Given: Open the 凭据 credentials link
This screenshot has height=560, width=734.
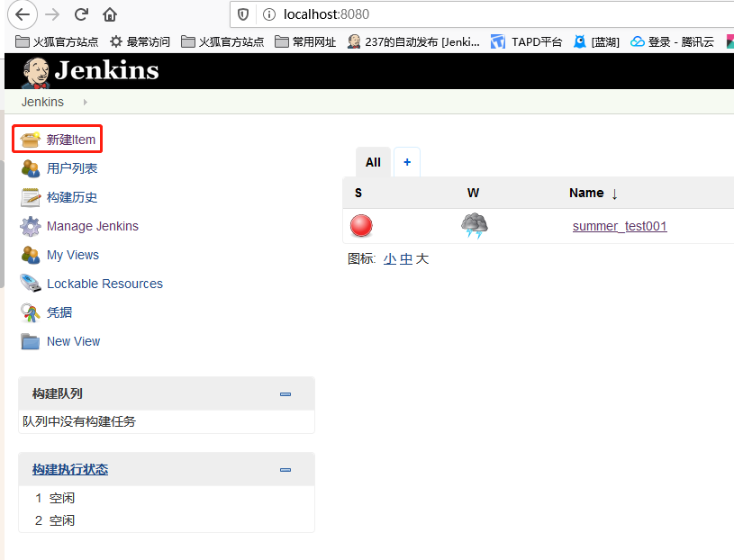Looking at the screenshot, I should click(59, 312).
